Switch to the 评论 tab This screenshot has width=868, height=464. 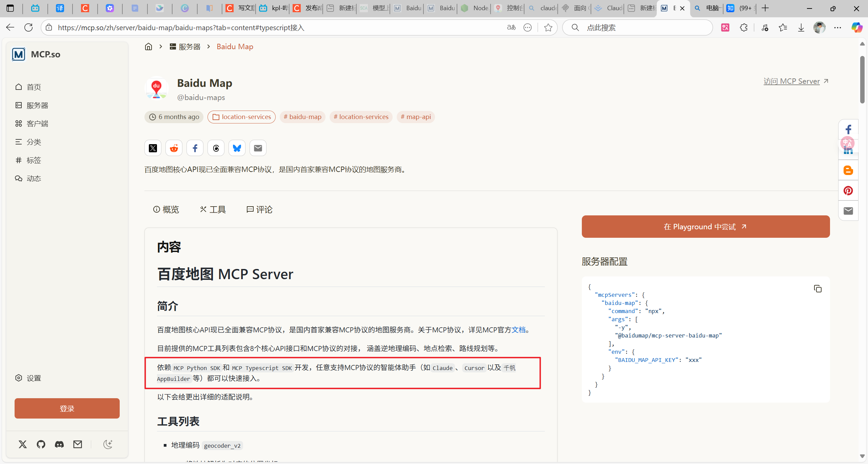(x=259, y=210)
